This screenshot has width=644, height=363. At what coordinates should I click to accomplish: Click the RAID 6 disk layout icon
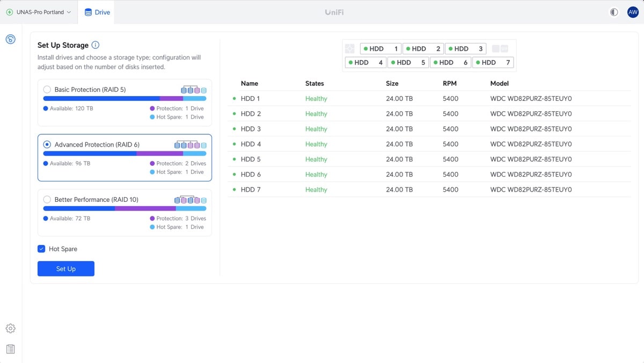point(191,145)
